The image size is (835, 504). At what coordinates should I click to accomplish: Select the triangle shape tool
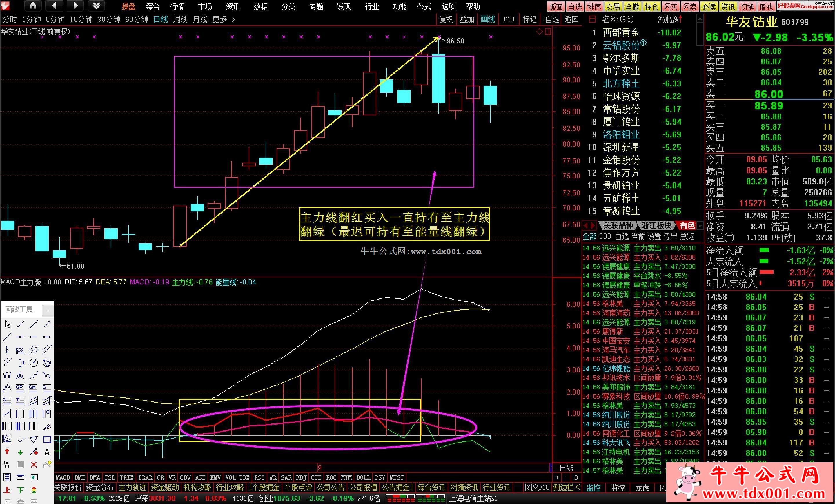[34, 439]
